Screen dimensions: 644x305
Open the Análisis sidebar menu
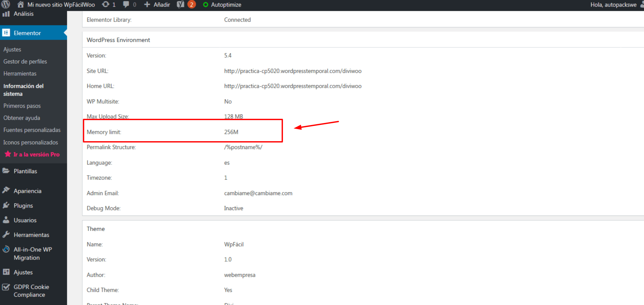pyautogui.click(x=23, y=14)
